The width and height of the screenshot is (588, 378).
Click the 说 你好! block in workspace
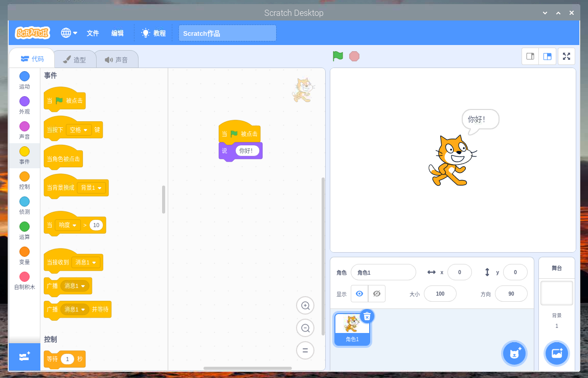click(240, 151)
